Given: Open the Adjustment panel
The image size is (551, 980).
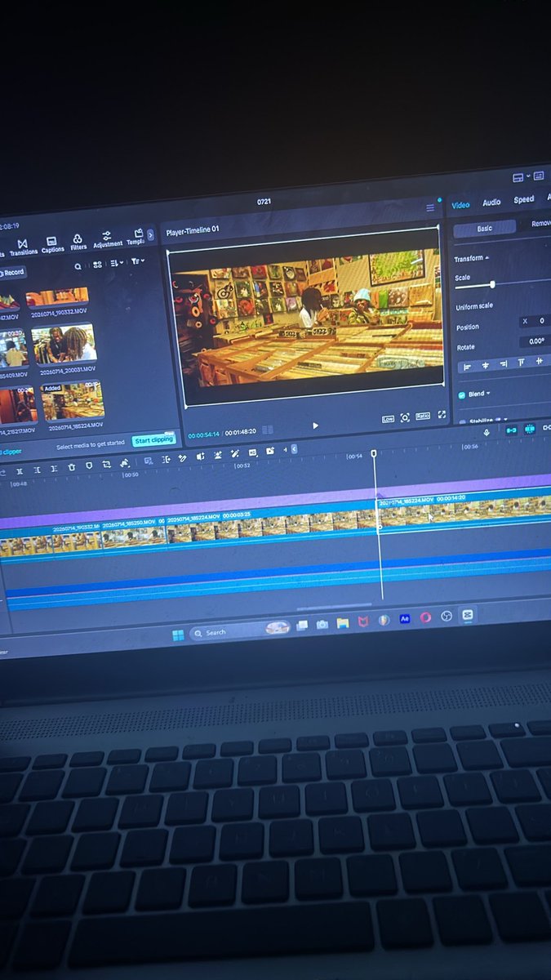Looking at the screenshot, I should [107, 239].
